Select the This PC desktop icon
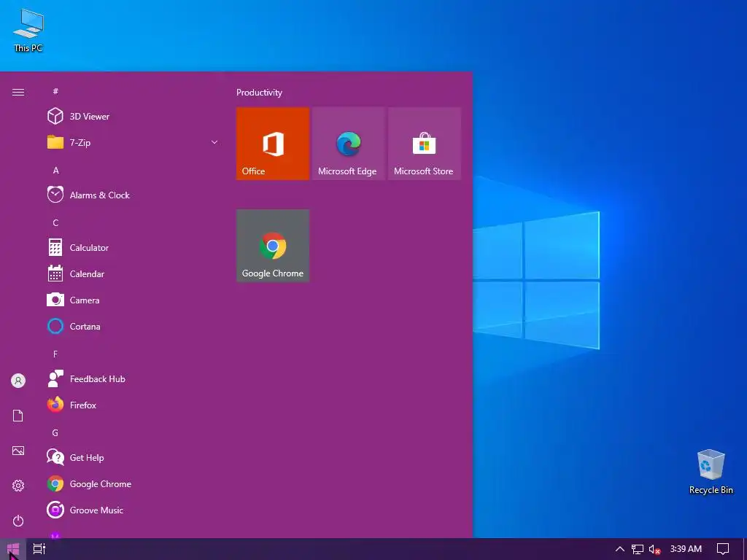 click(28, 31)
